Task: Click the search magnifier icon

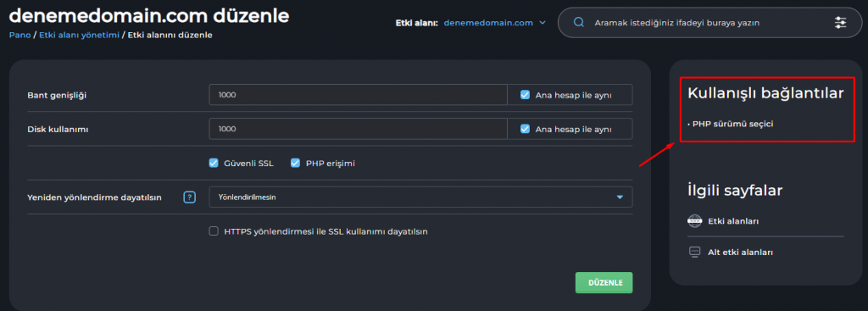Action: tap(579, 23)
